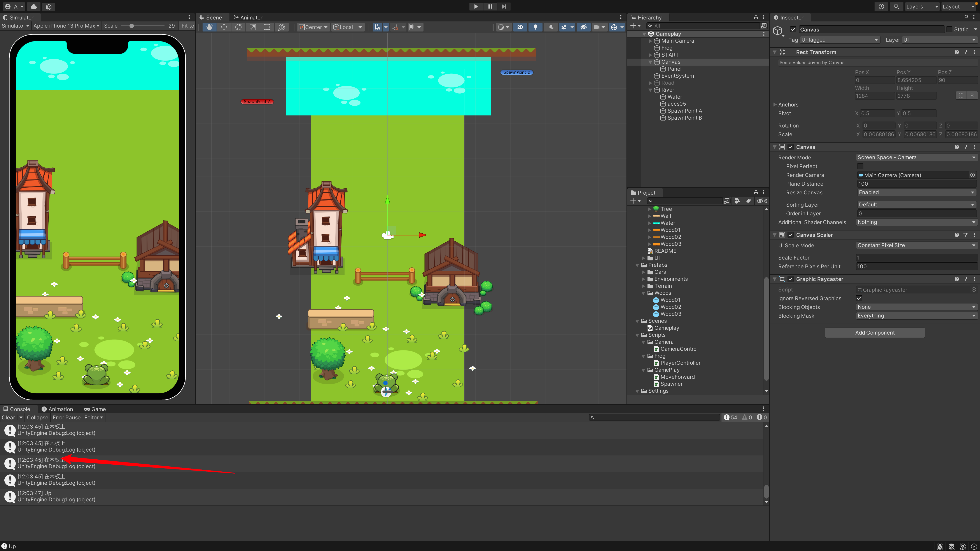The width and height of the screenshot is (980, 551).
Task: Open Canvas component preset icon
Action: (x=966, y=147)
